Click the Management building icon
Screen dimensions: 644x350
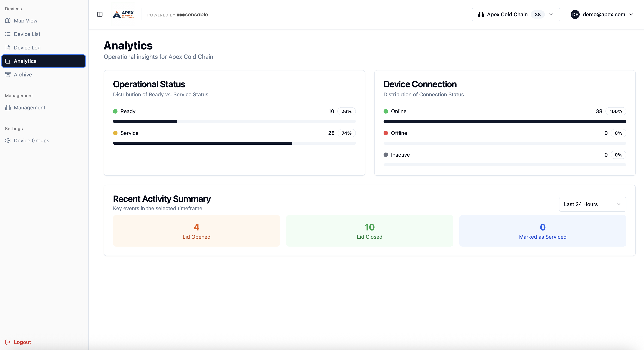pos(8,107)
